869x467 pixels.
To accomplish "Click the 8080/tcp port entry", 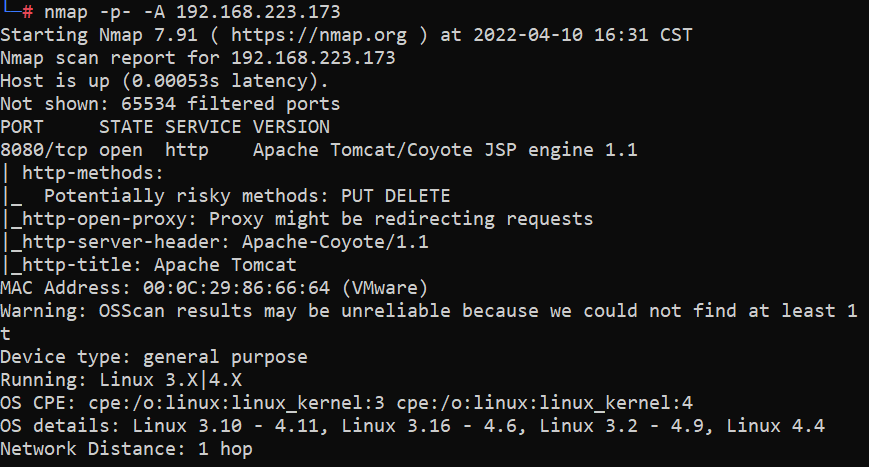I will pyautogui.click(x=44, y=150).
